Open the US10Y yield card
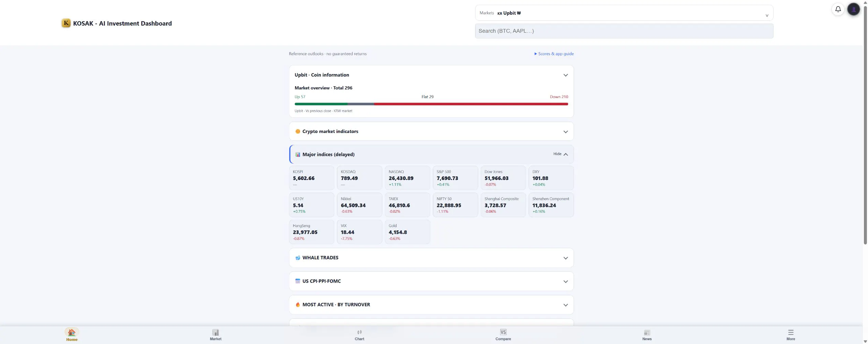Viewport: 868px width, 344px height. [x=311, y=205]
